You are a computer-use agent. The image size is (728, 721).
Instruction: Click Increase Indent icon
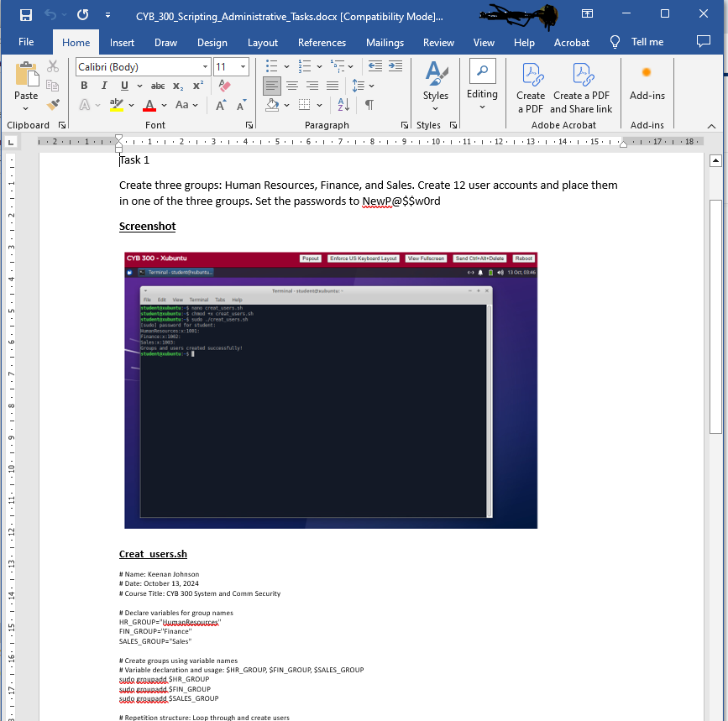395,66
